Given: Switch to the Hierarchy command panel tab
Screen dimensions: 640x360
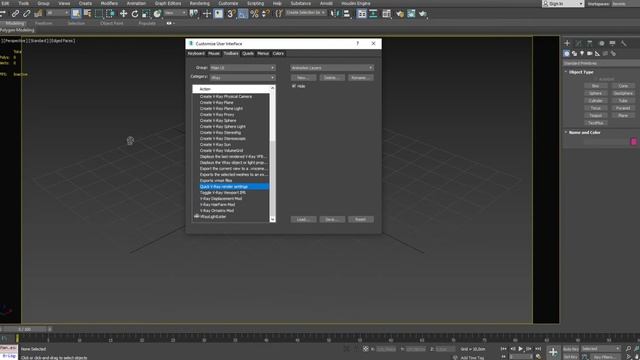Looking at the screenshot, I should [589, 43].
